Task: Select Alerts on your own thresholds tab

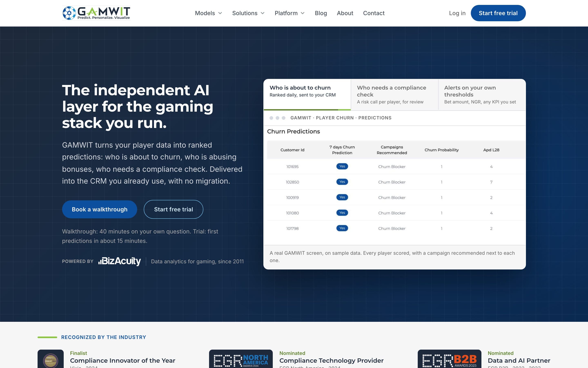Action: (x=482, y=95)
